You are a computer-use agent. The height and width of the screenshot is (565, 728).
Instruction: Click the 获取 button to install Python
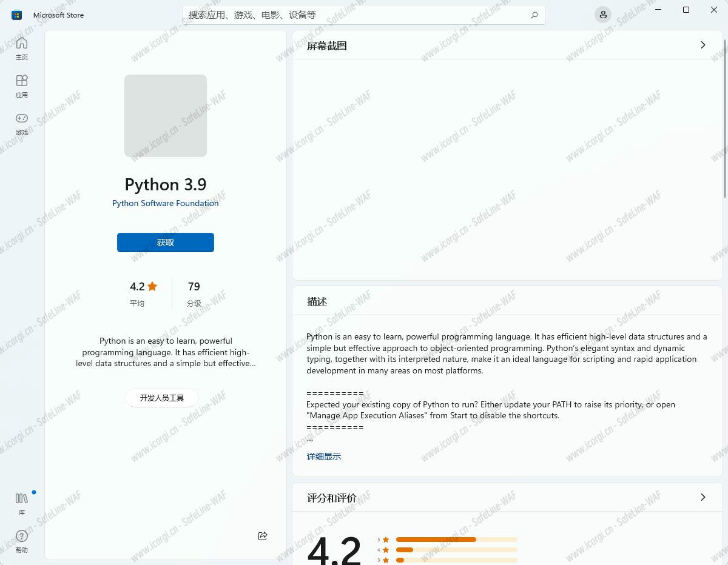click(166, 242)
